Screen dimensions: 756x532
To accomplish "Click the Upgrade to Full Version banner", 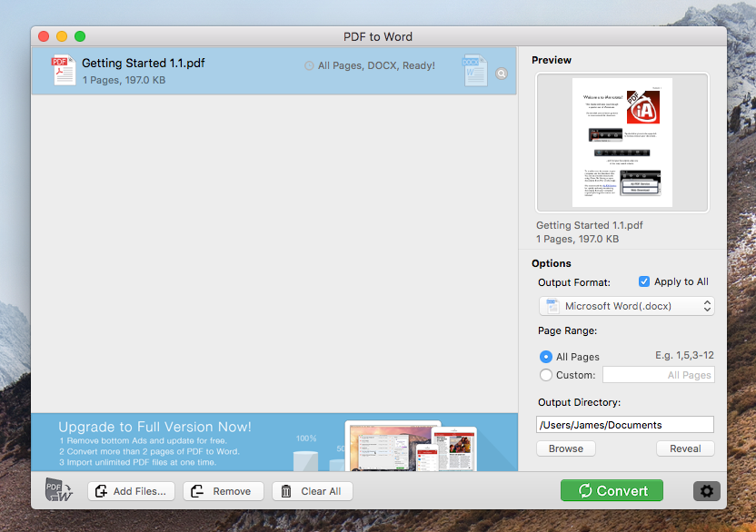I will point(274,442).
